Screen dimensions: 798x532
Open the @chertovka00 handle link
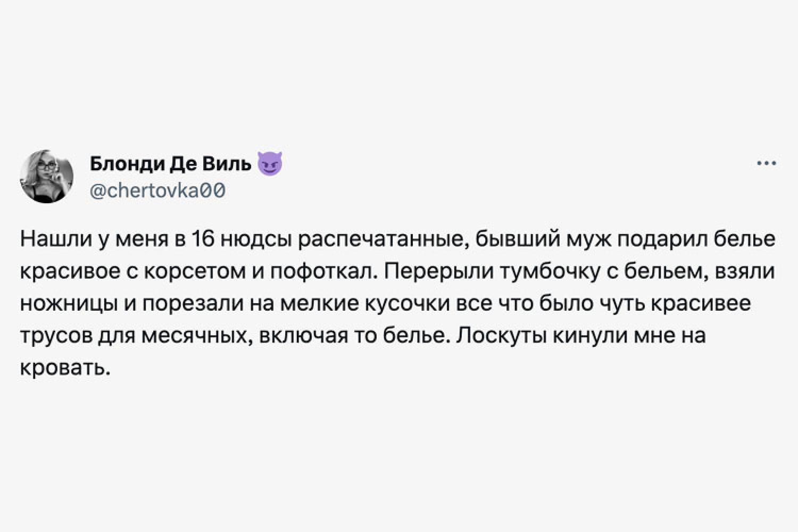(x=157, y=190)
